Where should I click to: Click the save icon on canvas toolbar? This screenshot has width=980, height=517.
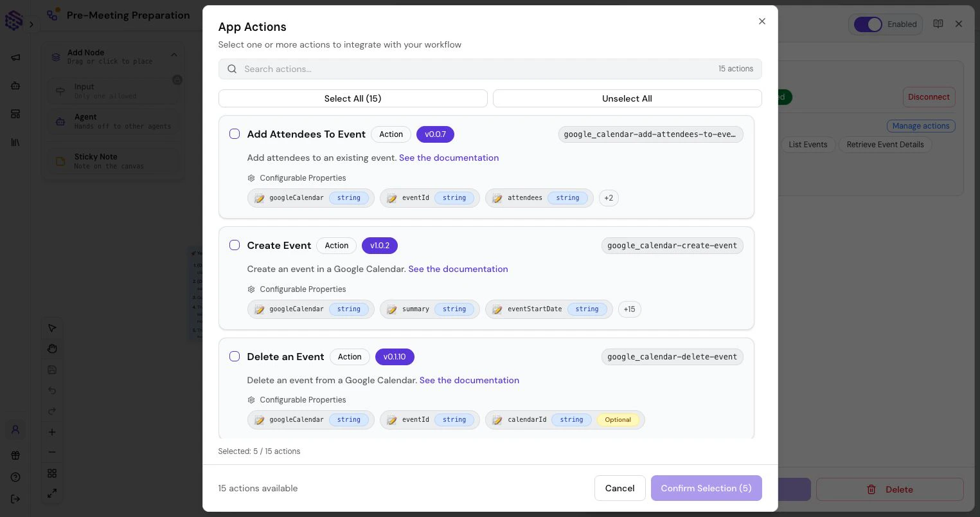(52, 370)
